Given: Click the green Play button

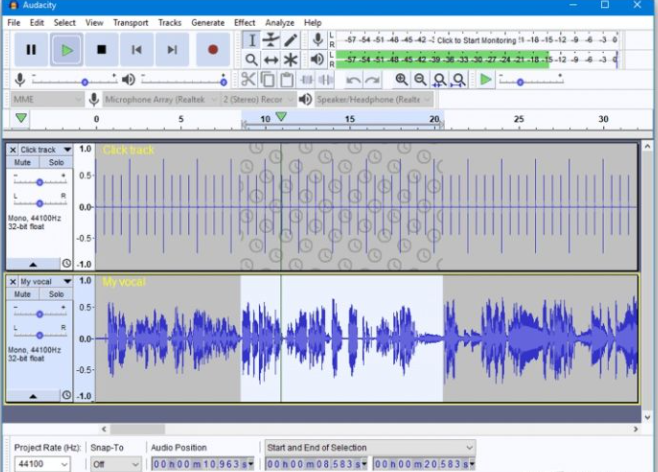Looking at the screenshot, I should (67, 50).
